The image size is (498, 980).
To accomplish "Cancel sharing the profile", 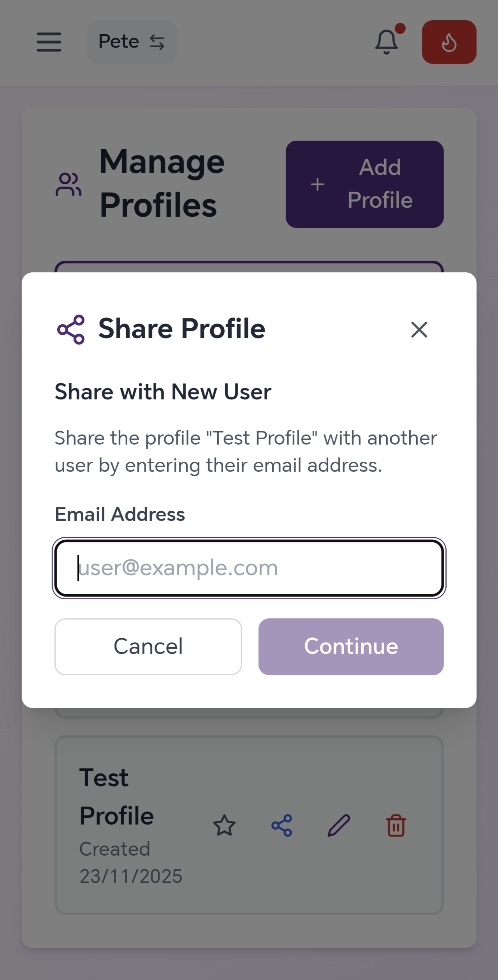I will coord(148,646).
